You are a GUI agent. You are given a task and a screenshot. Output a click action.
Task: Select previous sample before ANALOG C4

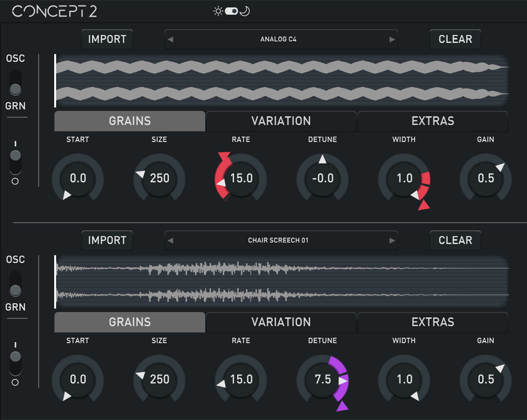click(171, 39)
